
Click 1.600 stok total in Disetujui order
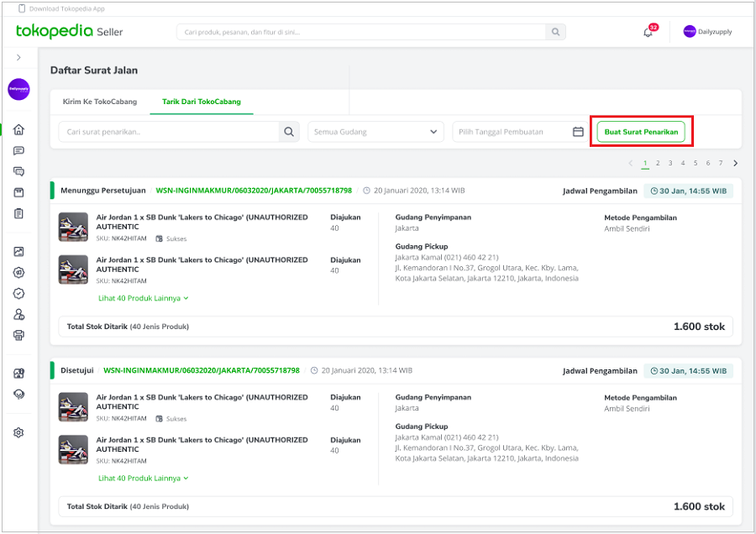point(699,506)
